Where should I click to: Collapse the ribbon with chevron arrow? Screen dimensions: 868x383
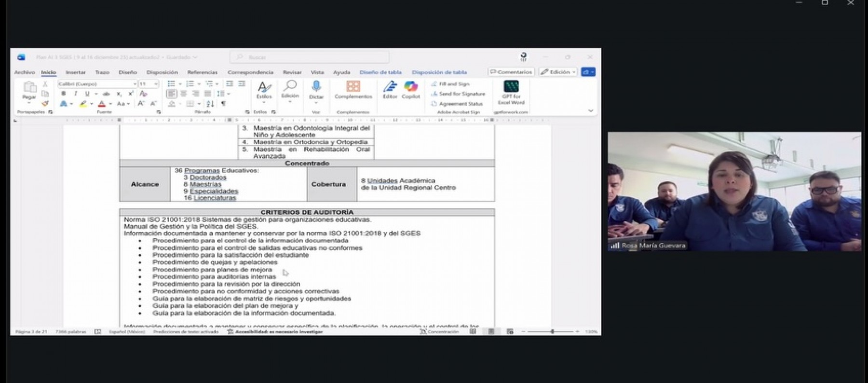[x=591, y=111]
